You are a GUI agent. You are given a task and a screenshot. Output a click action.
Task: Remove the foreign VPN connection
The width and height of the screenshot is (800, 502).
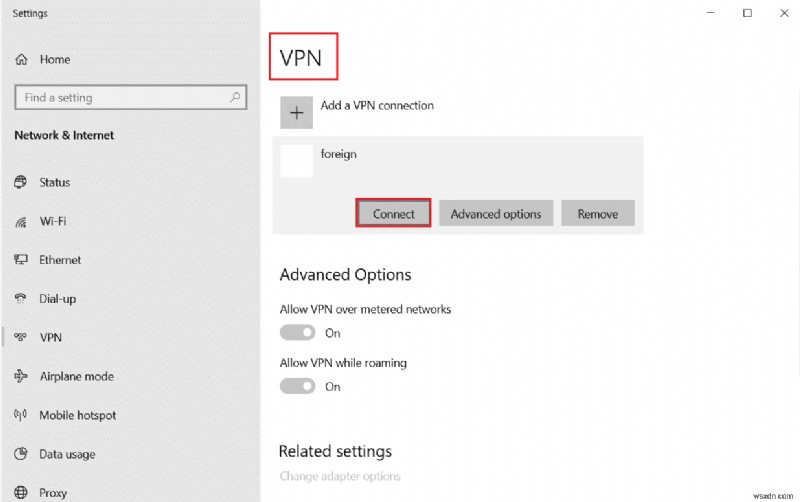598,214
